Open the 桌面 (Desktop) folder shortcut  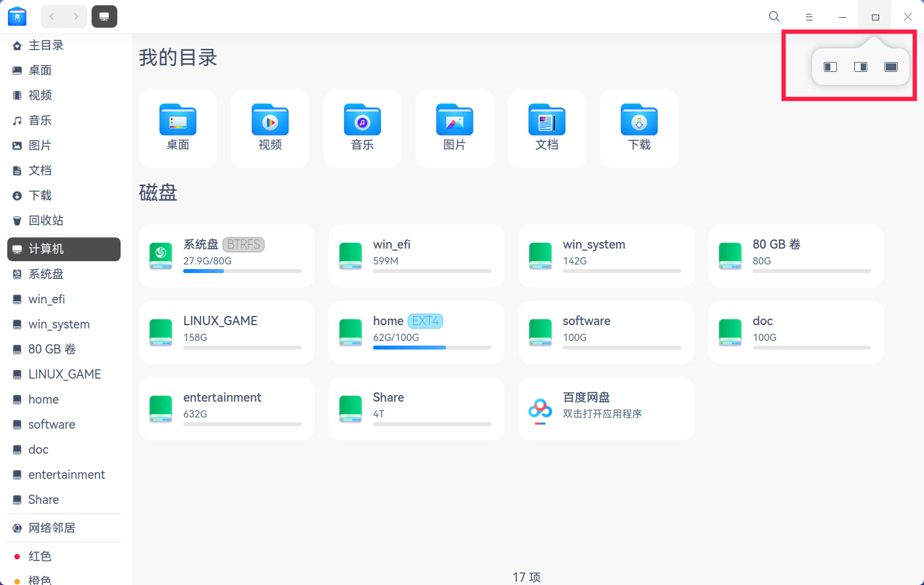(177, 128)
